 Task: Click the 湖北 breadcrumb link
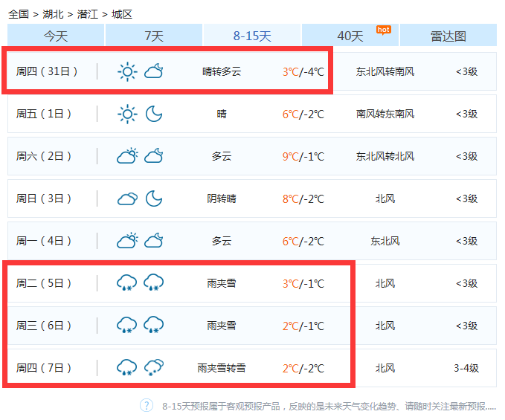tap(53, 14)
